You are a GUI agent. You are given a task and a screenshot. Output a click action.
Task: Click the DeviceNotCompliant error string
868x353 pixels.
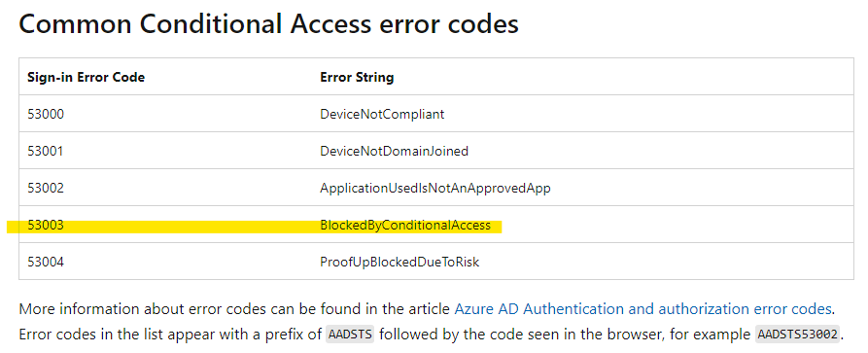coord(382,114)
